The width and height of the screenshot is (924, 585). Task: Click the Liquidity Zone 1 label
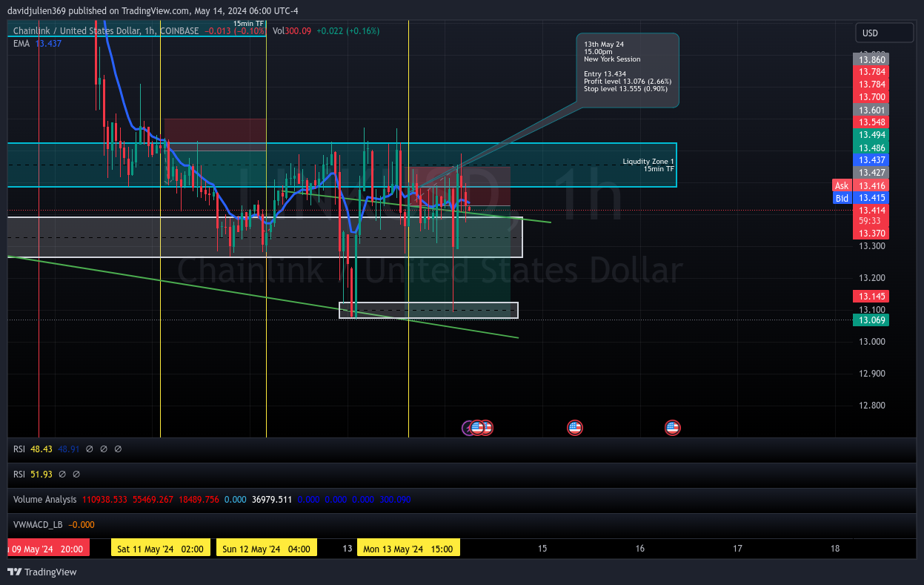[648, 165]
